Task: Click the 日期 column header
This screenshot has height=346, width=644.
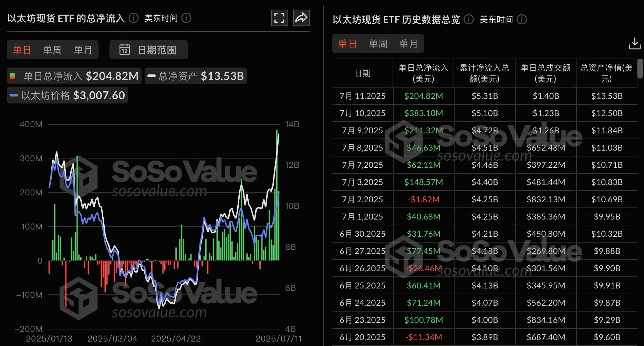Action: point(363,73)
